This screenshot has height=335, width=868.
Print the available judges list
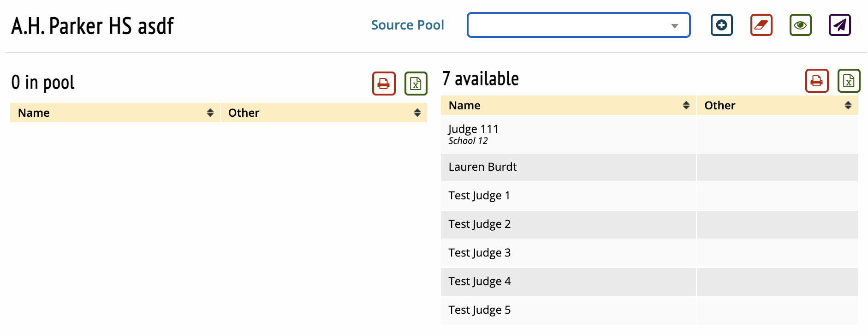817,81
